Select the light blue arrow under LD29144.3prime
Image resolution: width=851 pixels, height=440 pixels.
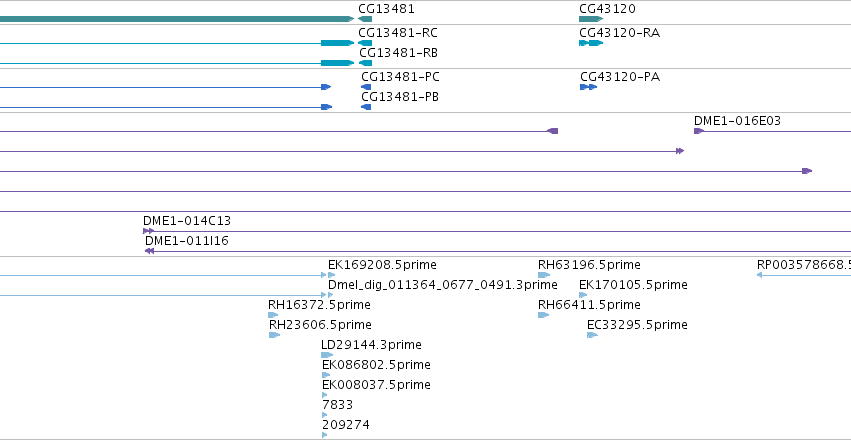(x=327, y=355)
